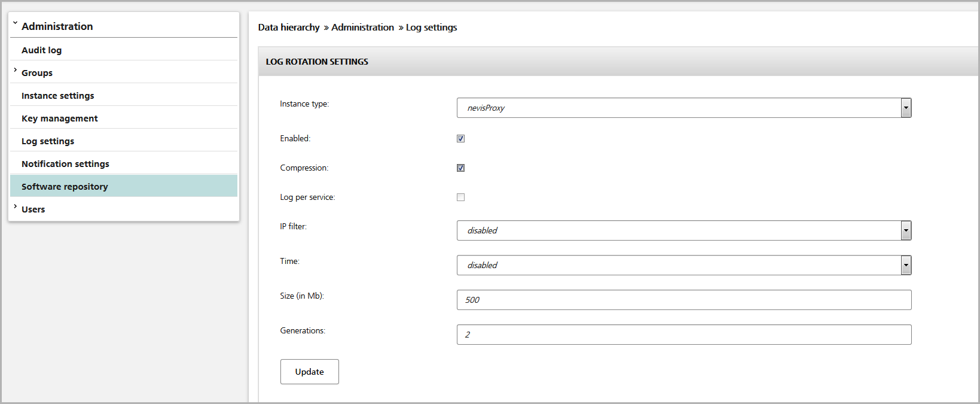Click the 'Compression:' label
The width and height of the screenshot is (980, 404).
304,168
